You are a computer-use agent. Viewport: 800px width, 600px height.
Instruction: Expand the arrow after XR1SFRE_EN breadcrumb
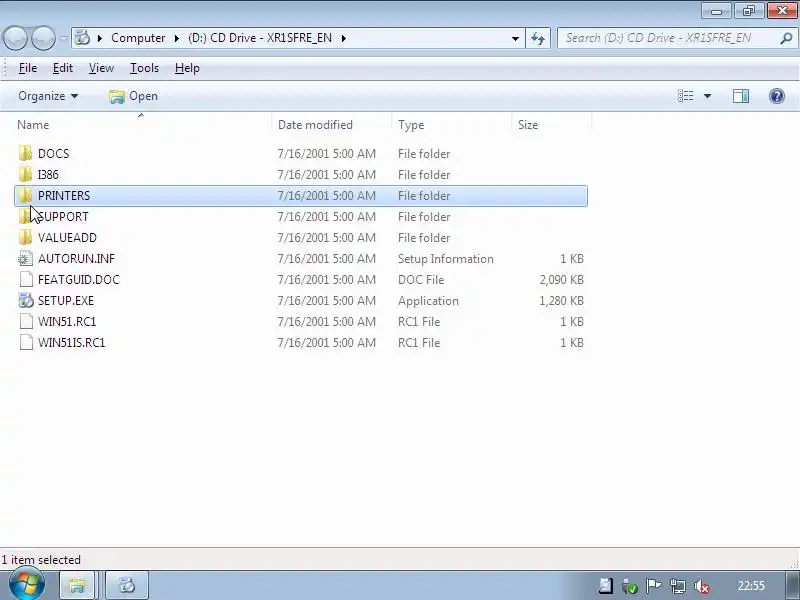[343, 38]
